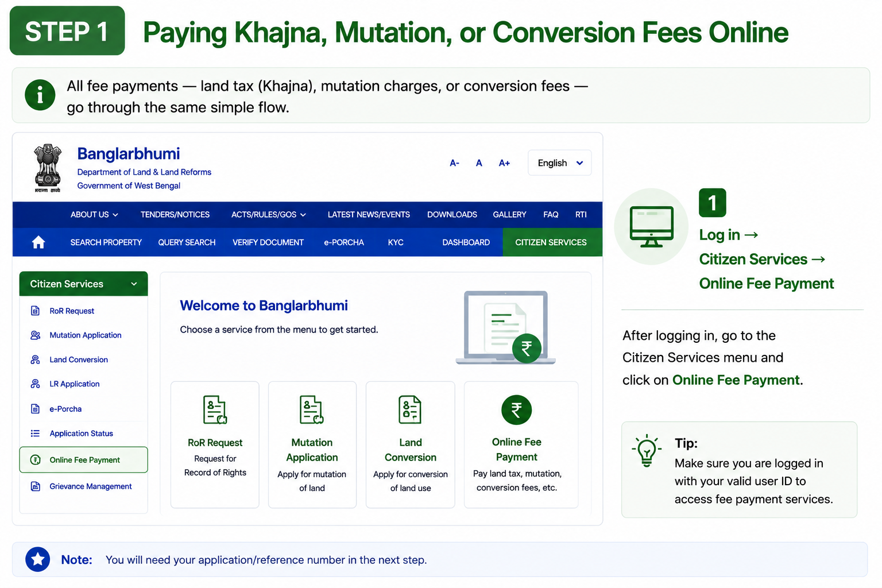The image size is (882, 588).
Task: Open GALLERY menu item
Action: (x=509, y=215)
